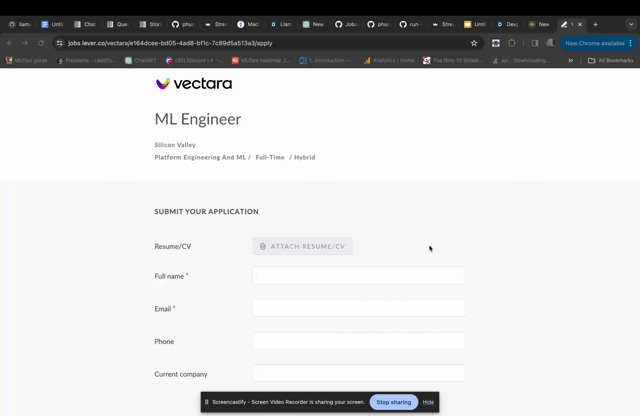
Task: View site information icon in address bar
Action: 60,43
